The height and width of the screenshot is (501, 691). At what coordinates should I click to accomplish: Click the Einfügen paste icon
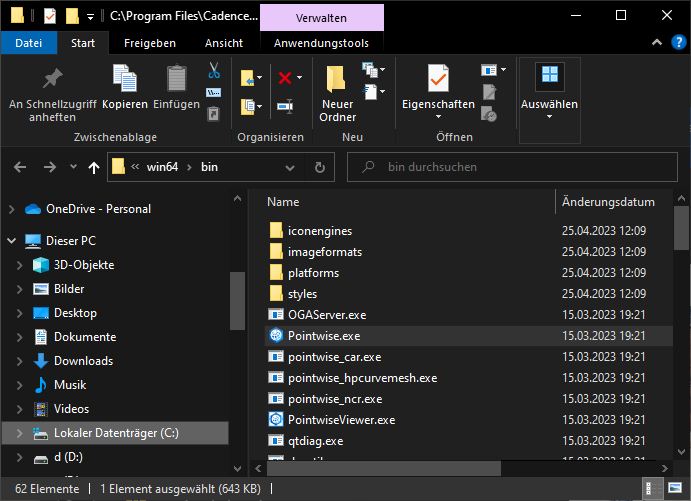(x=176, y=78)
